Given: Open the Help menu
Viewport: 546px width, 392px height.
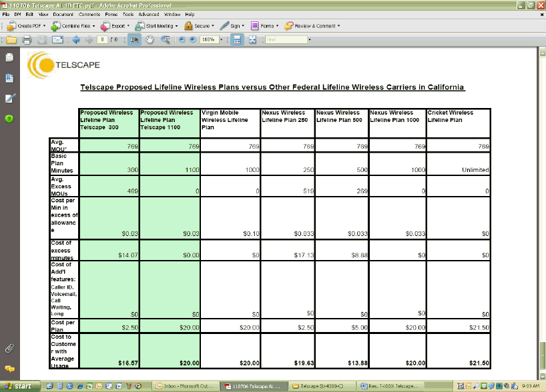Looking at the screenshot, I should coord(190,15).
